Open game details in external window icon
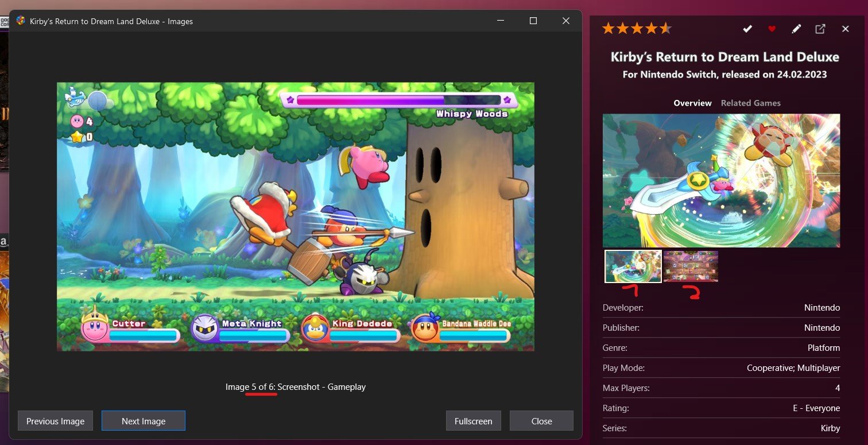This screenshot has height=445, width=868. (820, 29)
